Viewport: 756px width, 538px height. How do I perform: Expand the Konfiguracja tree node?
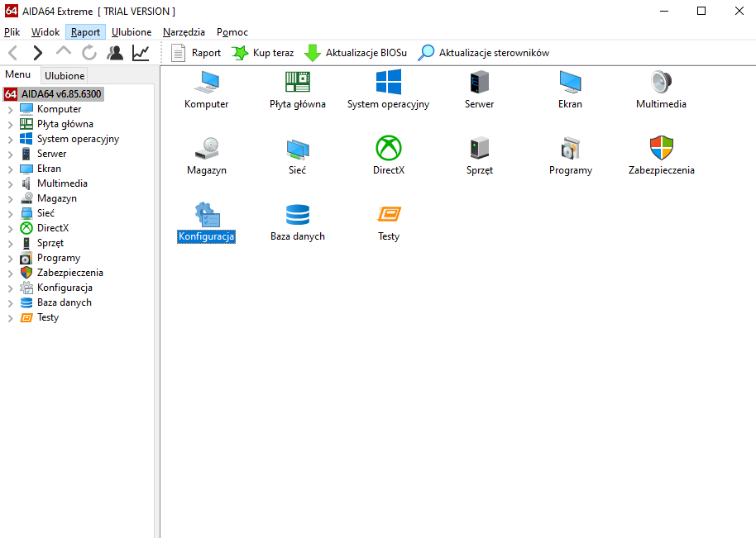(10, 288)
